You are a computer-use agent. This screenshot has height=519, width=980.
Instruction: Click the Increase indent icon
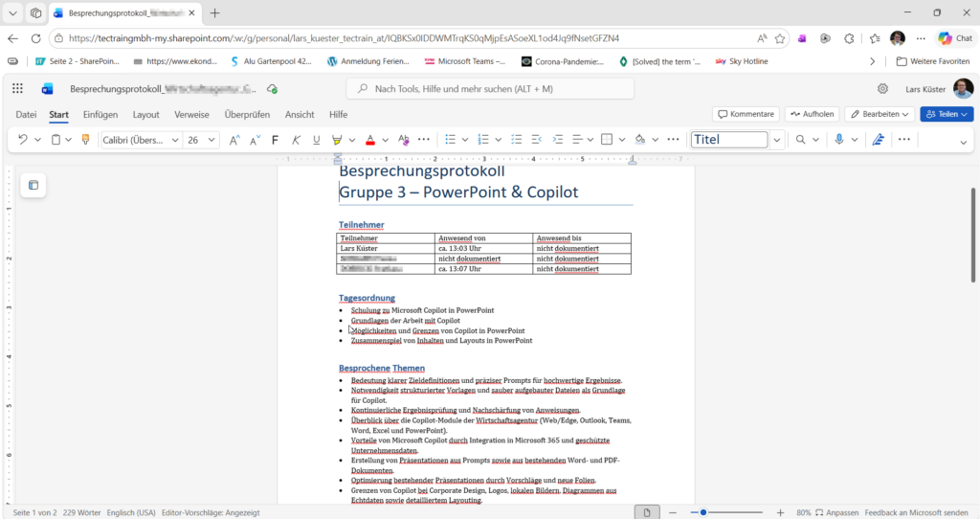tap(558, 140)
